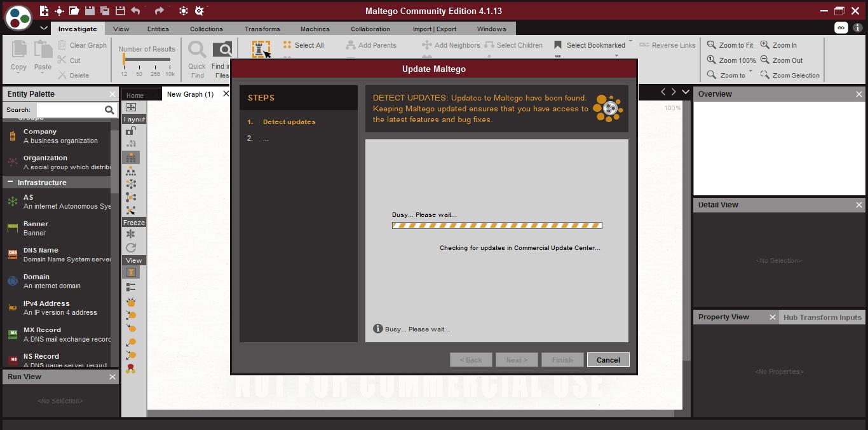Go to previous graph tab arrow
This screenshot has height=430, width=868.
pos(663,92)
